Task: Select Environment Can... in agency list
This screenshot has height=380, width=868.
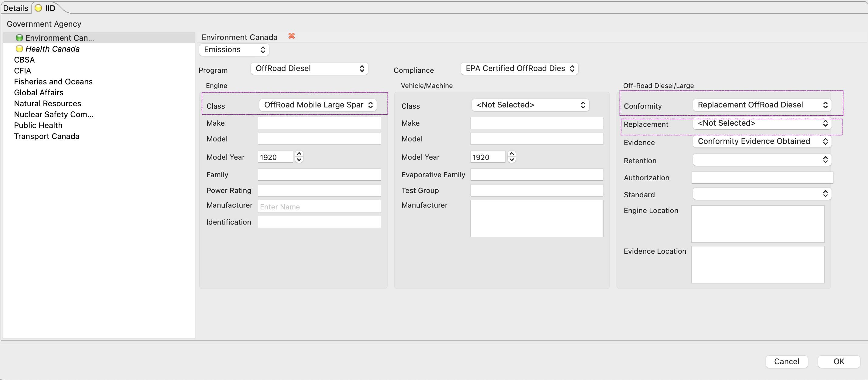Action: click(x=99, y=38)
